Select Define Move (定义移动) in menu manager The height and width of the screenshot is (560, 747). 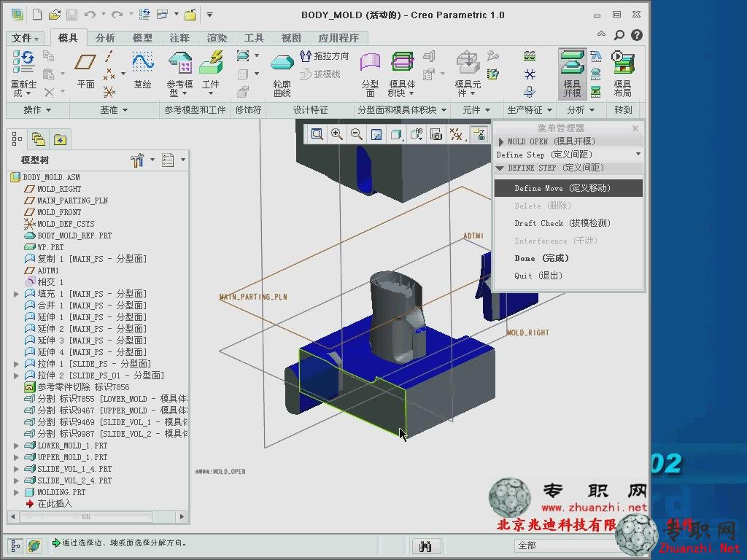(568, 188)
